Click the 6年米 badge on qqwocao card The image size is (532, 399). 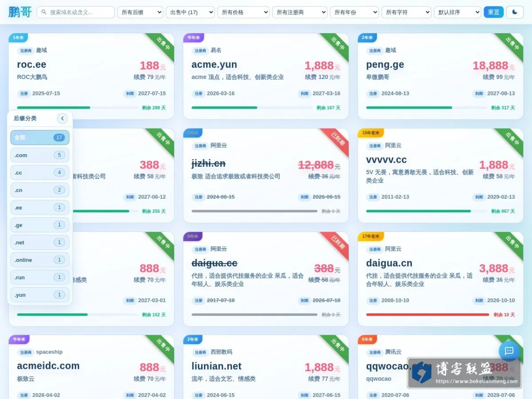tap(367, 340)
